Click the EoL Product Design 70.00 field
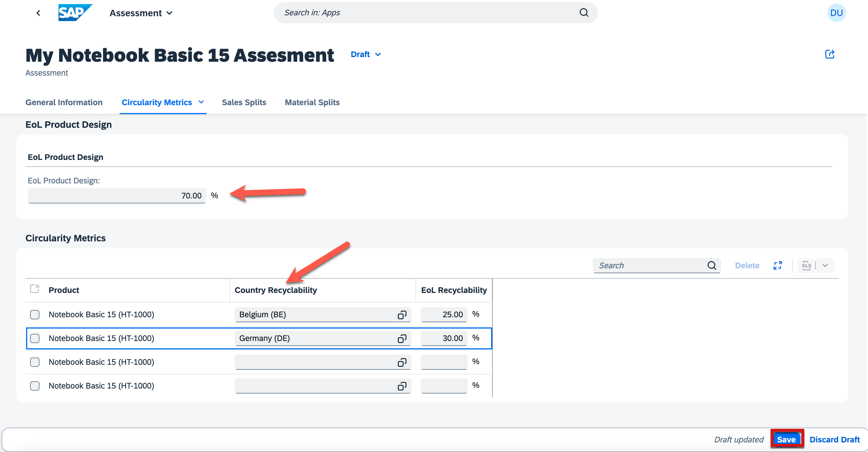The width and height of the screenshot is (868, 452). coord(116,196)
